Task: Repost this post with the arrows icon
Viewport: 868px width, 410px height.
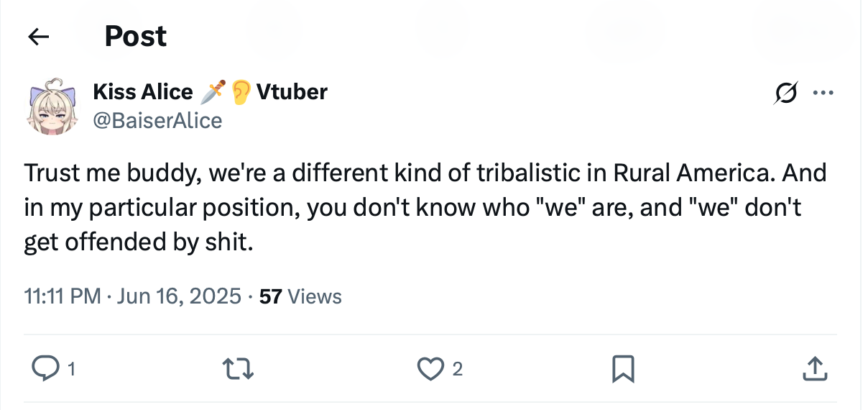Action: click(x=238, y=369)
